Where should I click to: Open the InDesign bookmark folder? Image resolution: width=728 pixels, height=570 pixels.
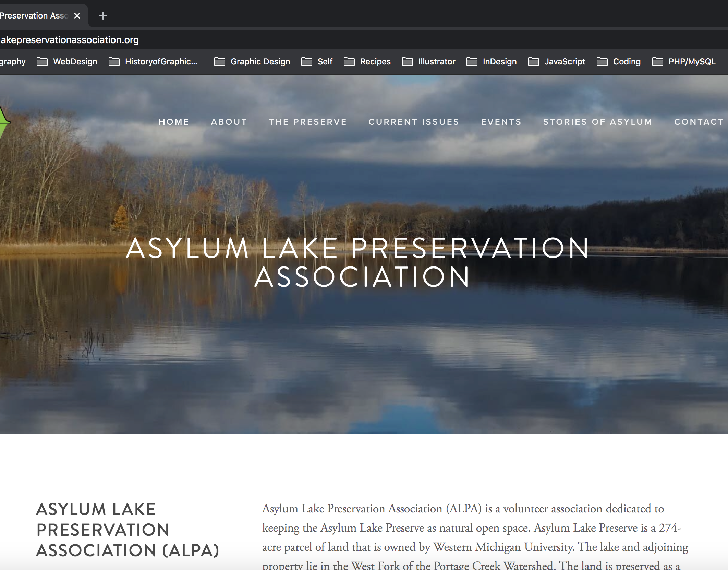click(492, 62)
